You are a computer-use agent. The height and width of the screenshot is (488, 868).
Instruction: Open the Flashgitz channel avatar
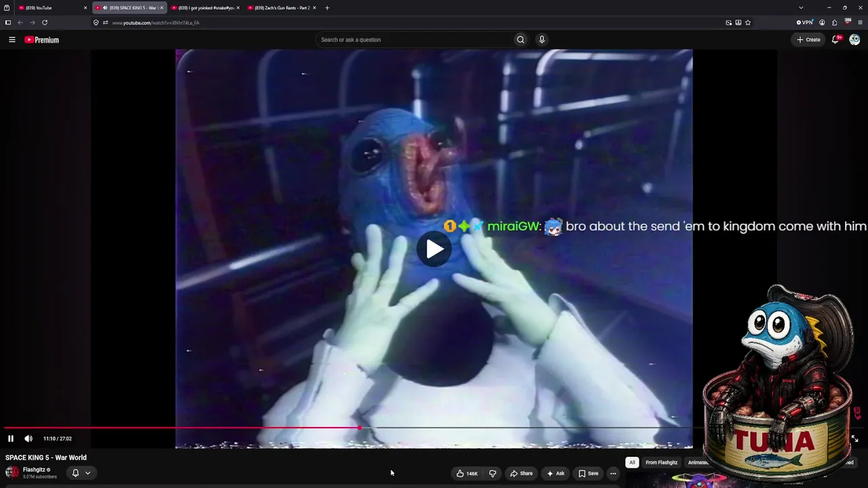pyautogui.click(x=12, y=472)
